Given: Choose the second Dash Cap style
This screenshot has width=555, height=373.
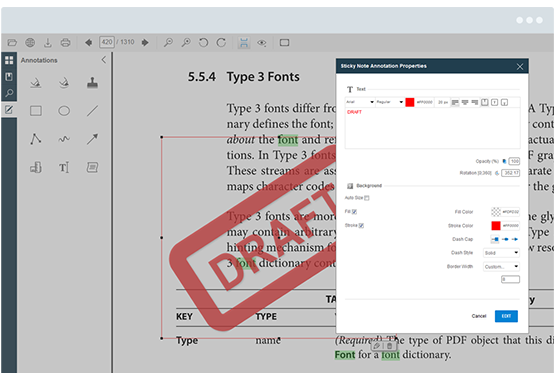Looking at the screenshot, I should (505, 240).
